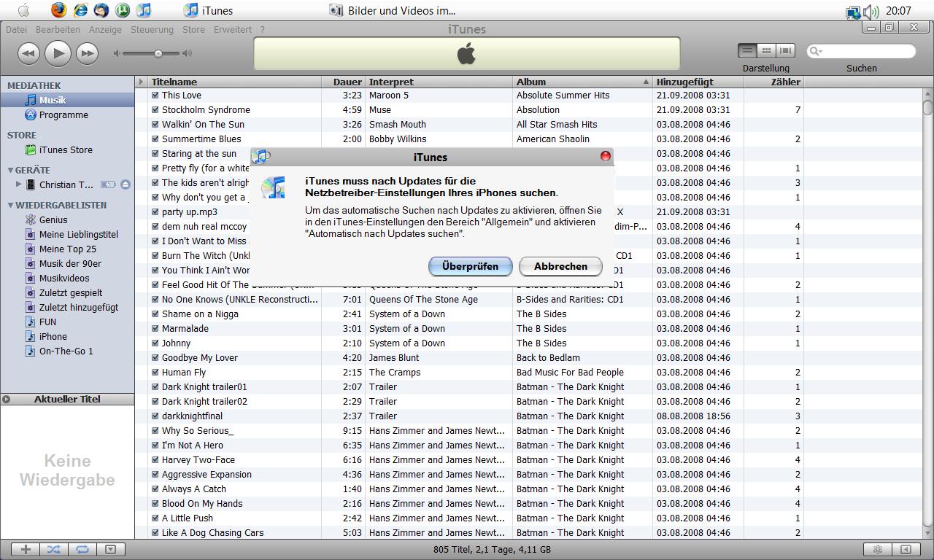The height and width of the screenshot is (560, 934).
Task: Uncheck the Marmalade track checkbox
Action: click(x=155, y=328)
